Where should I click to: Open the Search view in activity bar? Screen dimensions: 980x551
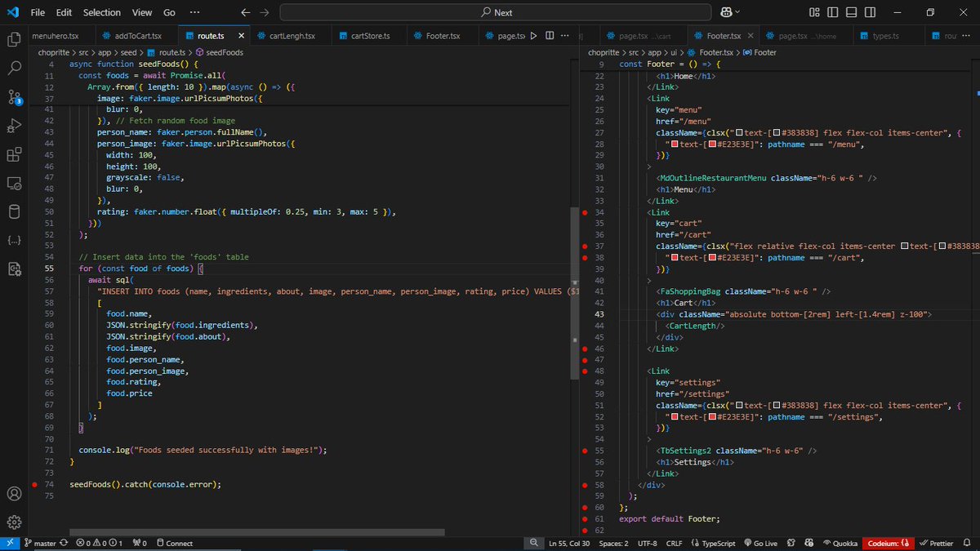[x=14, y=68]
